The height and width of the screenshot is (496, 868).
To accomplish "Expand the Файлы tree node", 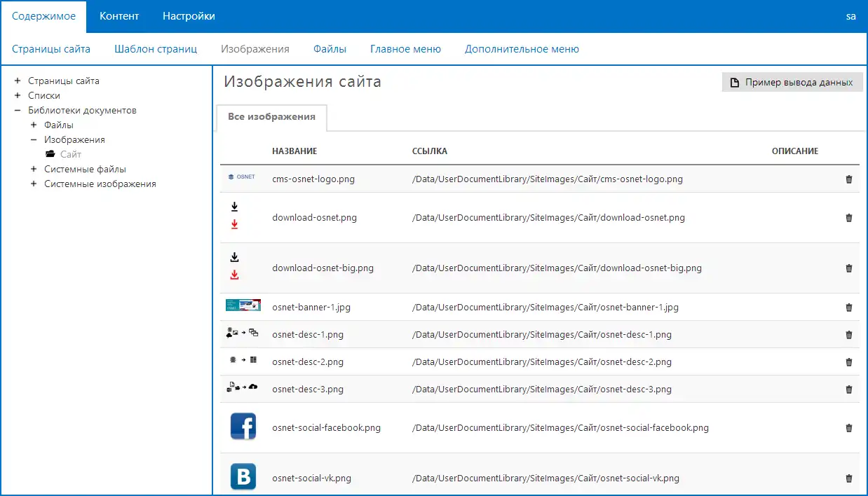I will click(34, 125).
